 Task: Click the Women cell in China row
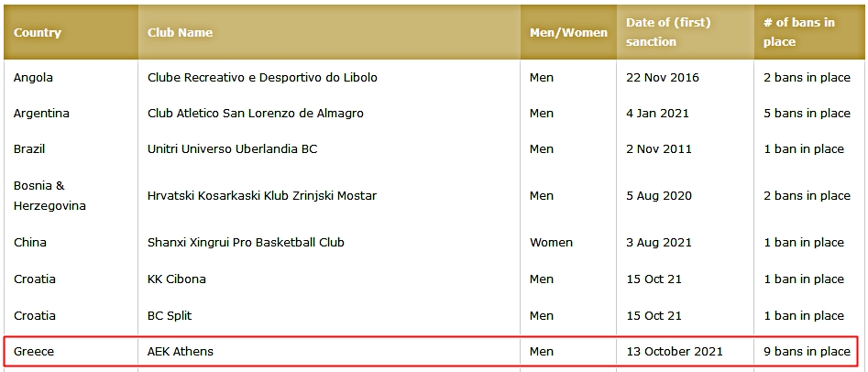coord(551,243)
